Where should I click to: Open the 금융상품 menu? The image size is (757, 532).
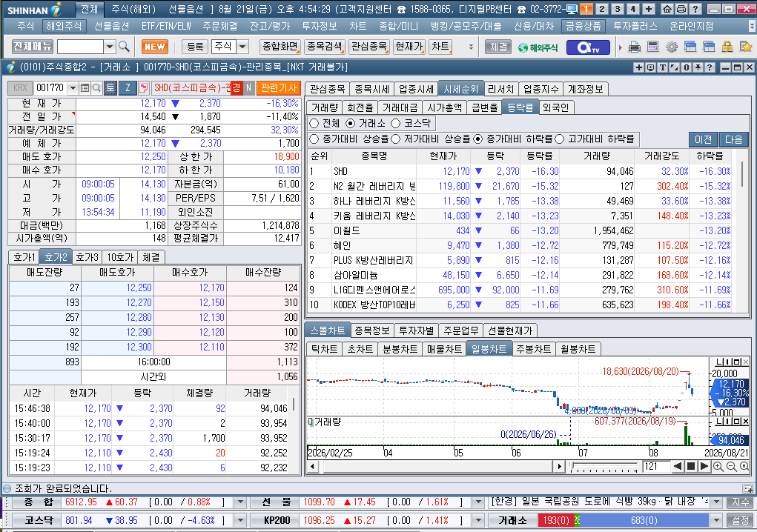[584, 26]
